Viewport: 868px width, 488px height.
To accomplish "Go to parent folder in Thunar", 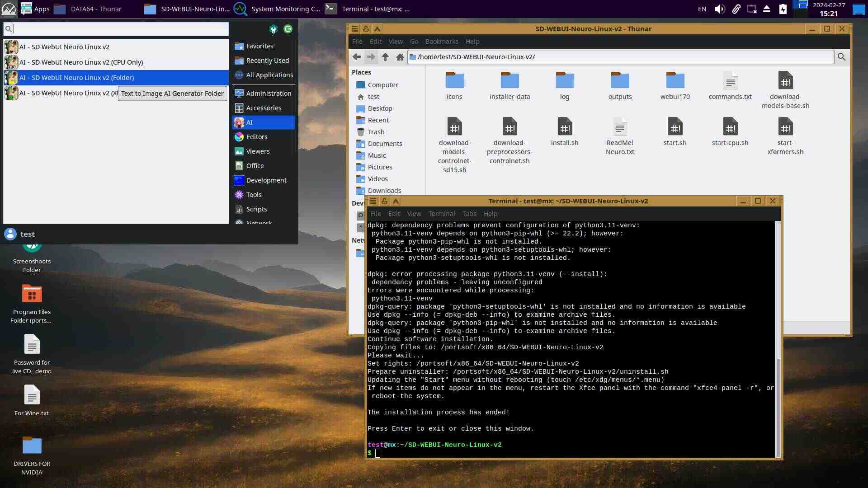I will 385,57.
